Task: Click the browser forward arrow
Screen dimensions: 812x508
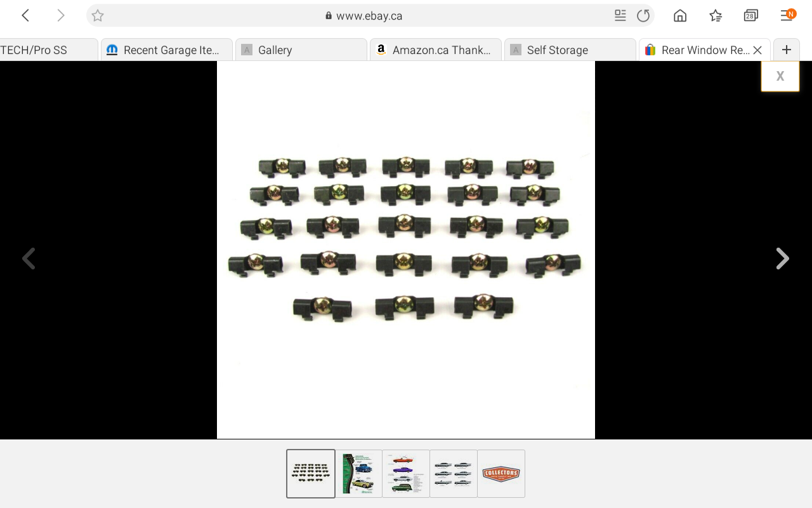Action: [61, 16]
